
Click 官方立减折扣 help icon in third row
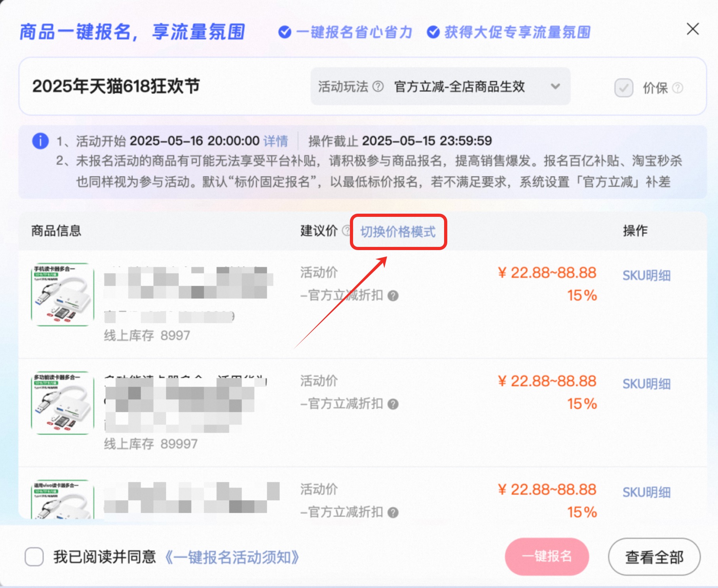coord(393,513)
